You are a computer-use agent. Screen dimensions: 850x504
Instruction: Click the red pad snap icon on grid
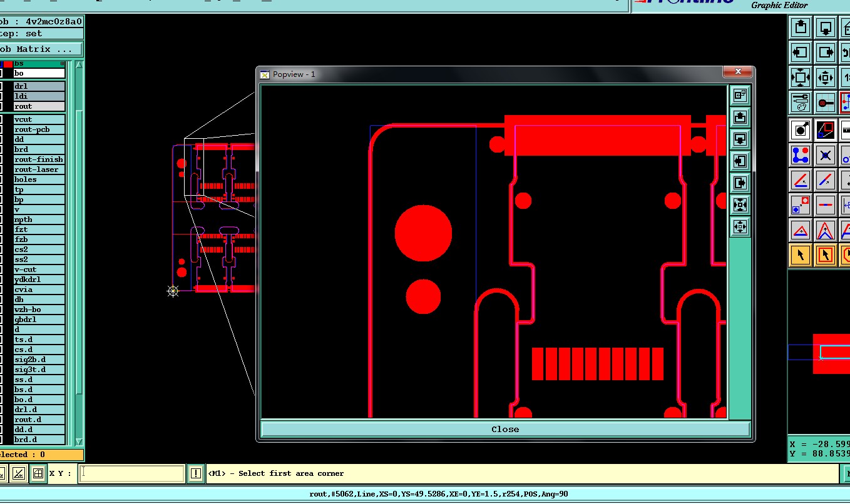pyautogui.click(x=826, y=103)
